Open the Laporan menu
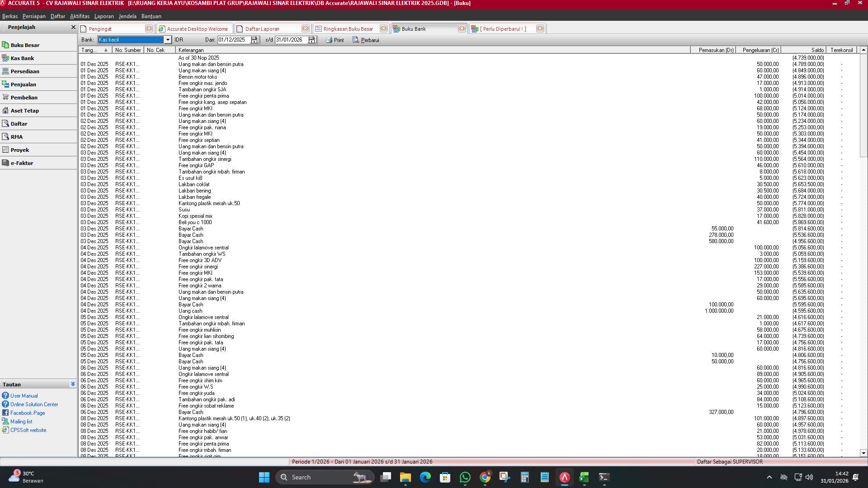 (104, 16)
